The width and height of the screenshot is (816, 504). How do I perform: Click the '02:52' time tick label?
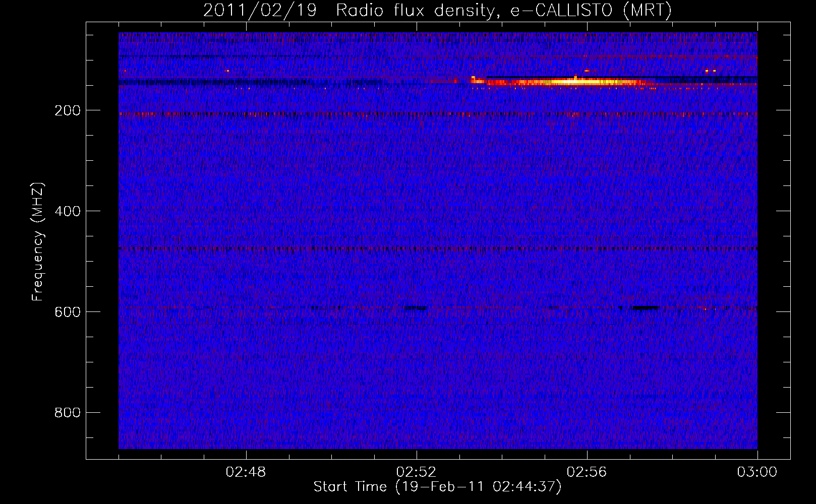[417, 472]
